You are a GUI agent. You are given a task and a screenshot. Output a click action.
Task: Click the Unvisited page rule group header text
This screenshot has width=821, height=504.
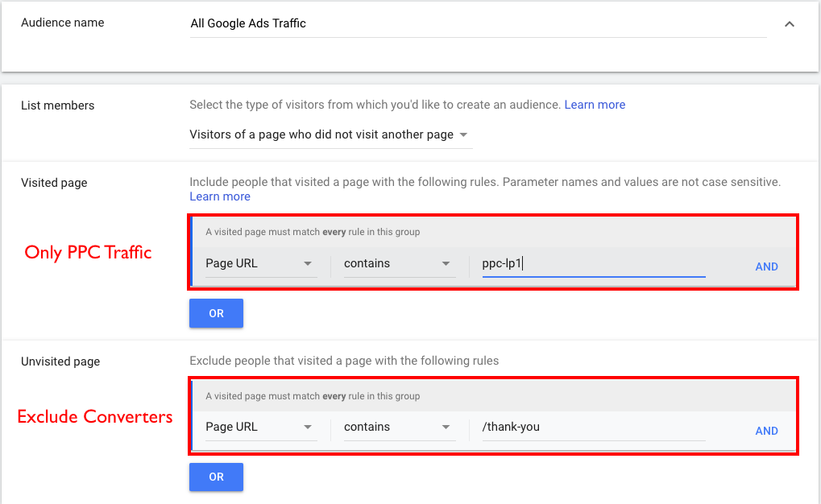(313, 396)
